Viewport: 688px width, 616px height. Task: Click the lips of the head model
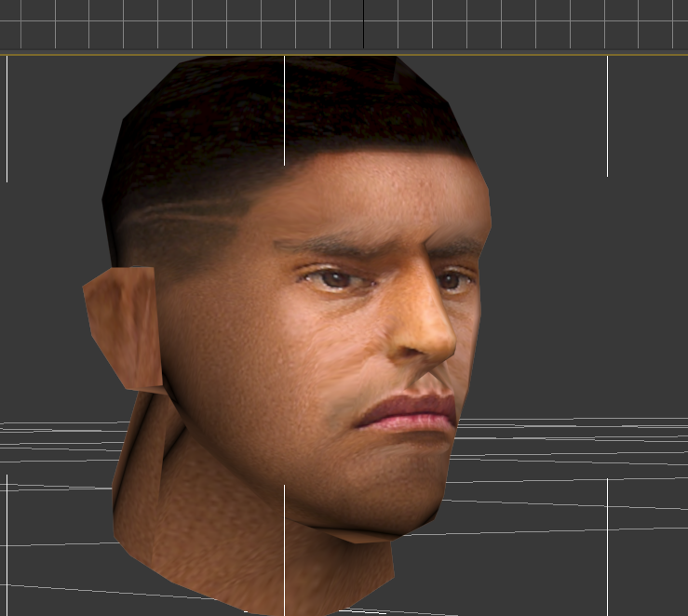click(x=408, y=411)
